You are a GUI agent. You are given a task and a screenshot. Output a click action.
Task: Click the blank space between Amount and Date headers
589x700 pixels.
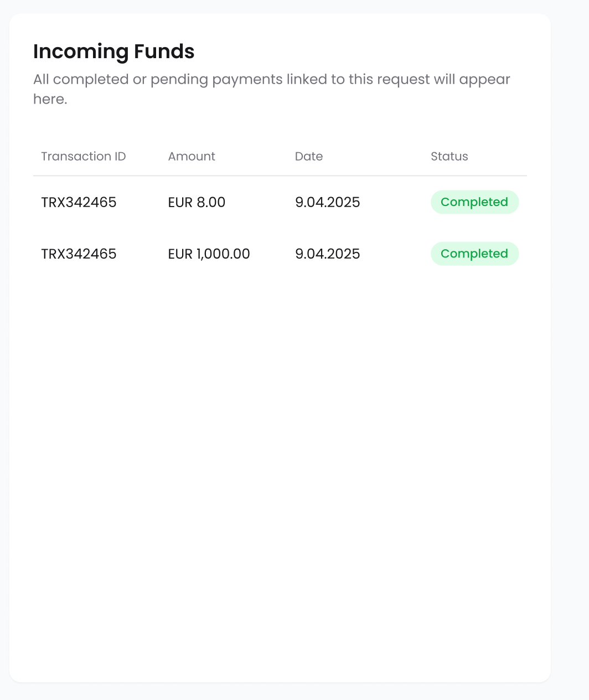coord(255,157)
